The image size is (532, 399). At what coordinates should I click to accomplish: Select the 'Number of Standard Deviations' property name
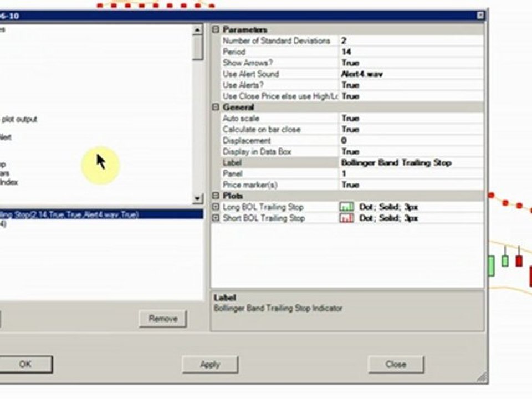pyautogui.click(x=276, y=40)
